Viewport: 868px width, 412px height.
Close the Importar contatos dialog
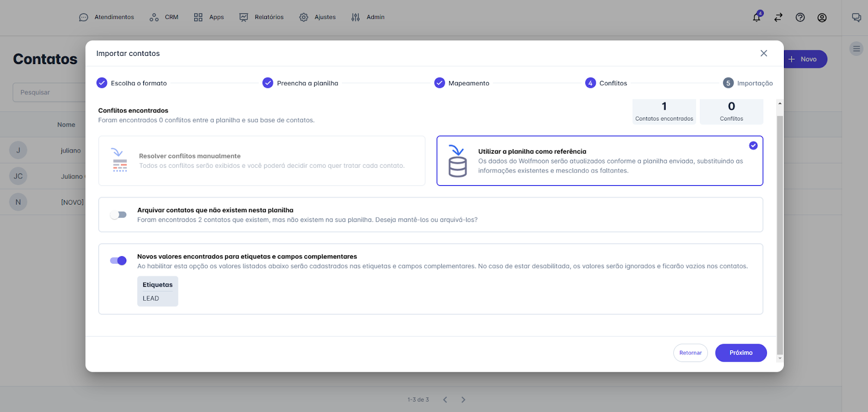763,53
